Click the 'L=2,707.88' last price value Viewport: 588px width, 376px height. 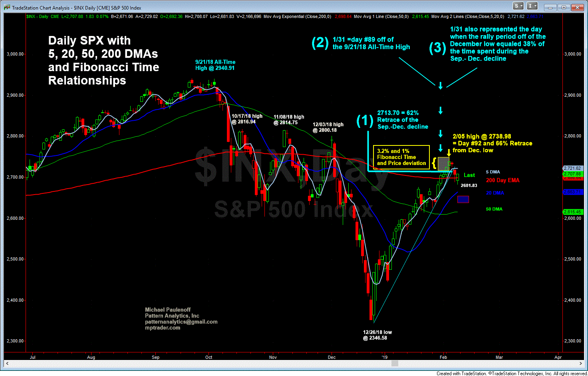tap(72, 17)
